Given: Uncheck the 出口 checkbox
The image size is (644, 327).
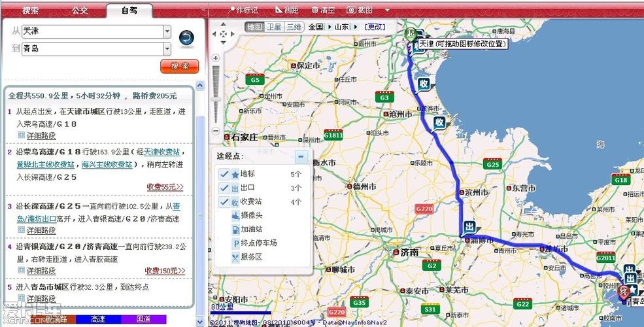Looking at the screenshot, I should coord(224,188).
